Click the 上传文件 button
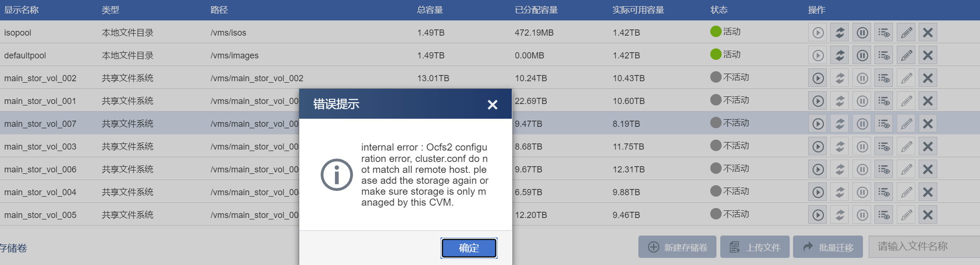Screen dimensions: 980x265 tap(755, 247)
